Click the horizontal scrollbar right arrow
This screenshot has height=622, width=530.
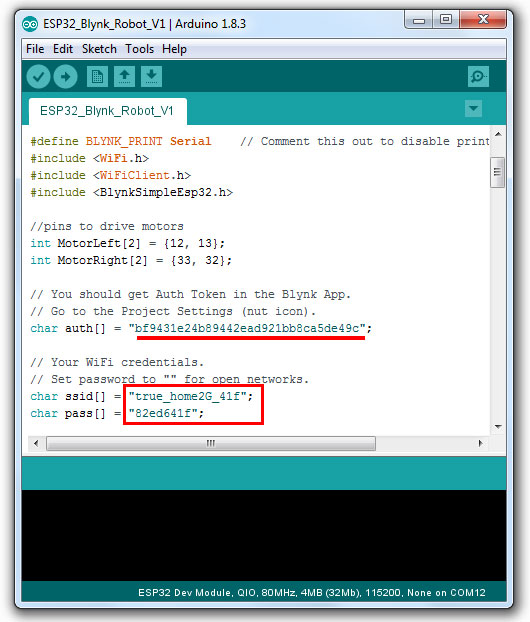click(480, 443)
